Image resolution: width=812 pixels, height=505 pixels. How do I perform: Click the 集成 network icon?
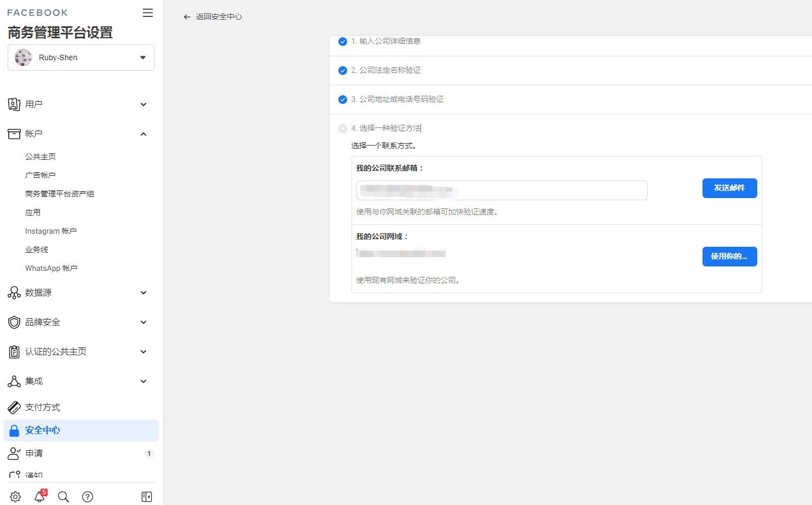click(x=14, y=381)
